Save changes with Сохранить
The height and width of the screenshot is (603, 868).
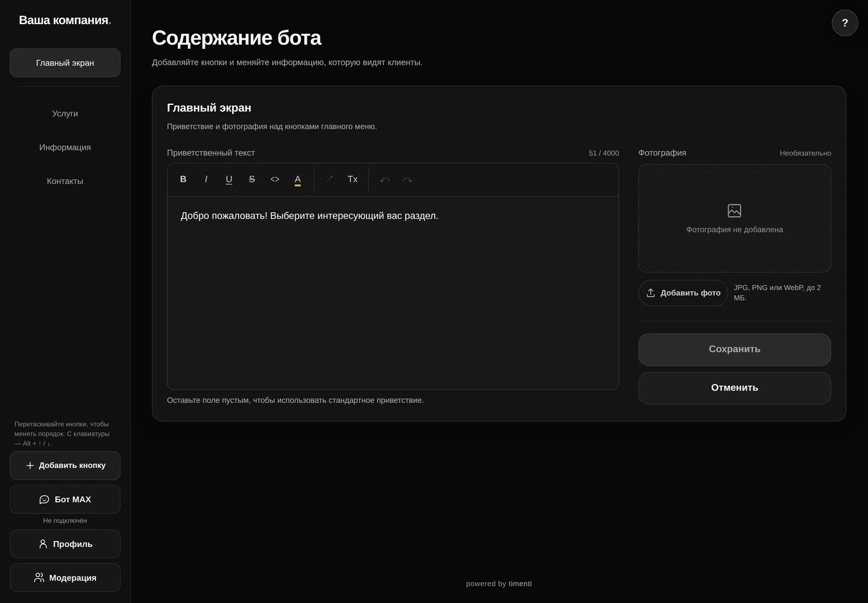(x=734, y=350)
